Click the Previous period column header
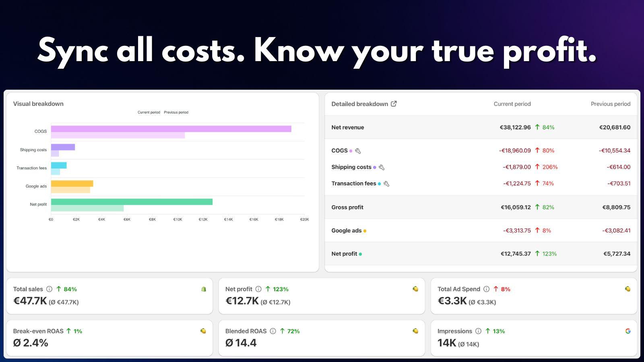644x362 pixels. point(611,104)
